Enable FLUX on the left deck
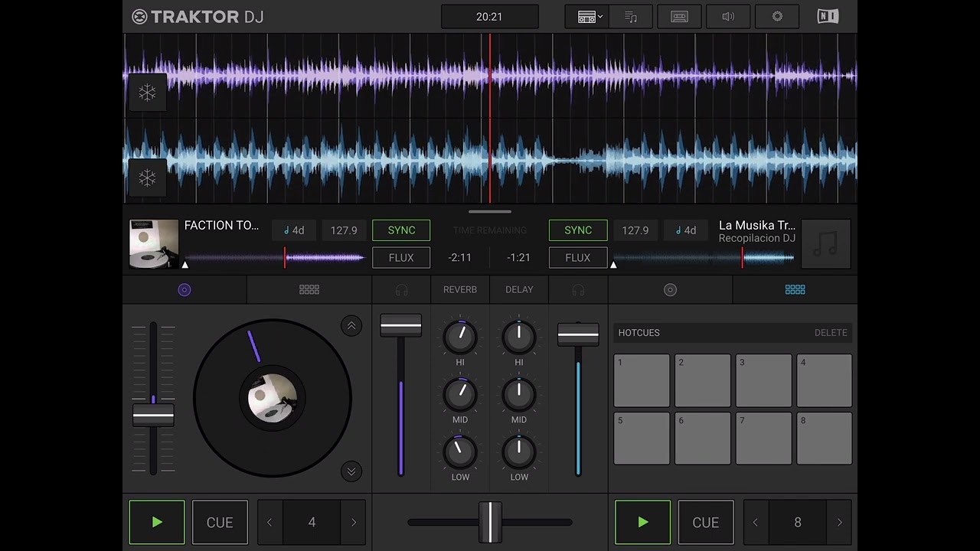Image resolution: width=980 pixels, height=551 pixels. (401, 258)
